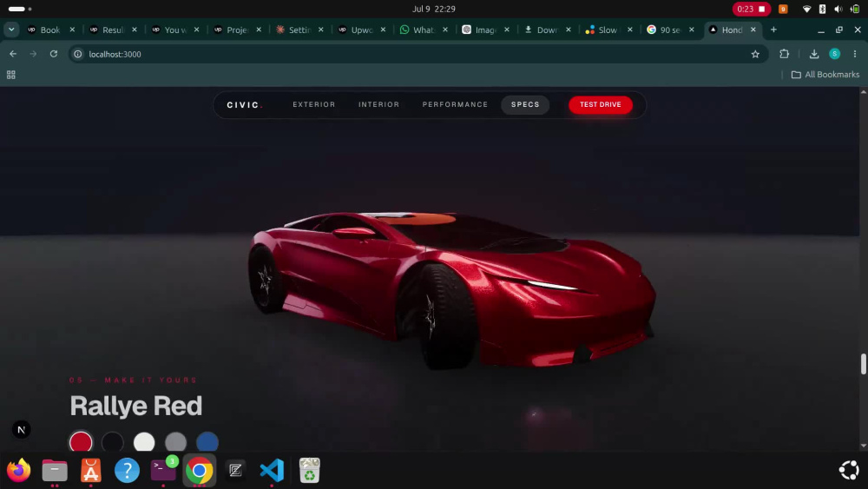
Task: Click the CIVIC logo link
Action: tap(244, 105)
